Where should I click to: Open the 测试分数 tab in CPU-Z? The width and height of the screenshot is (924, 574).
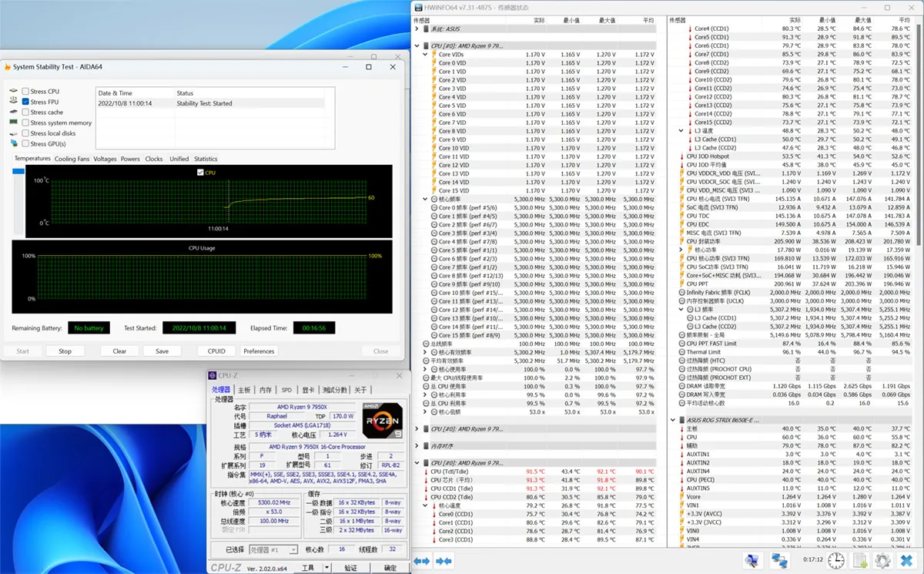click(x=334, y=390)
